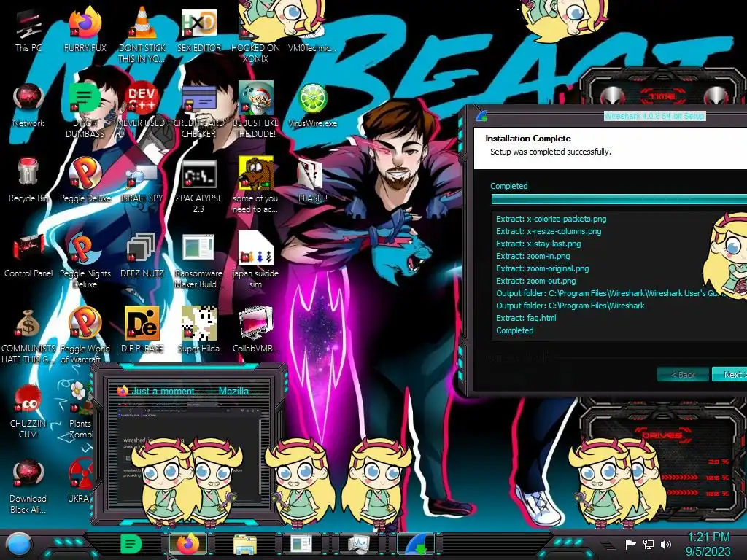The height and width of the screenshot is (560, 747).
Task: Click the clock showing 1:21 PM
Action: 708,544
